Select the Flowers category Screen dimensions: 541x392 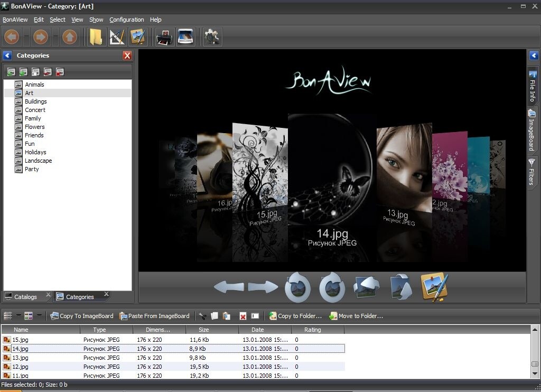pyautogui.click(x=34, y=127)
